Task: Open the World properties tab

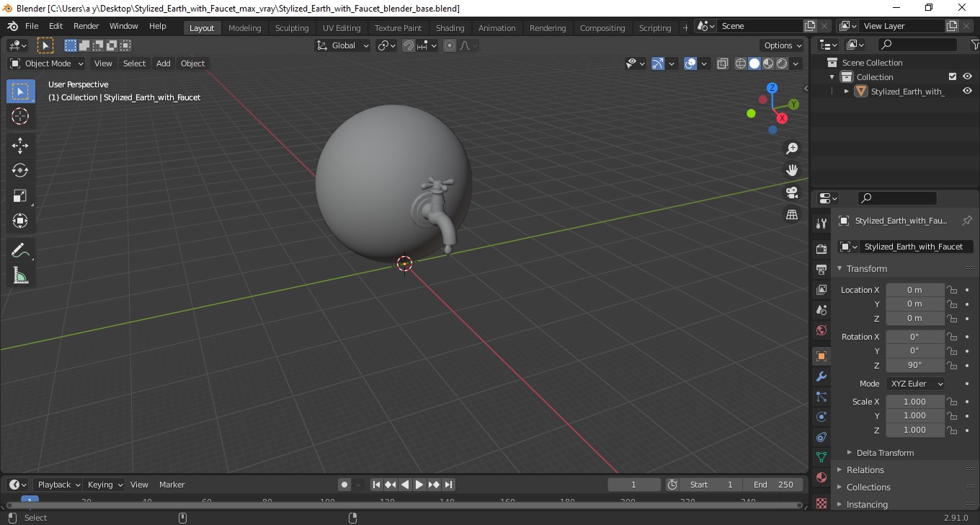Action: (821, 330)
